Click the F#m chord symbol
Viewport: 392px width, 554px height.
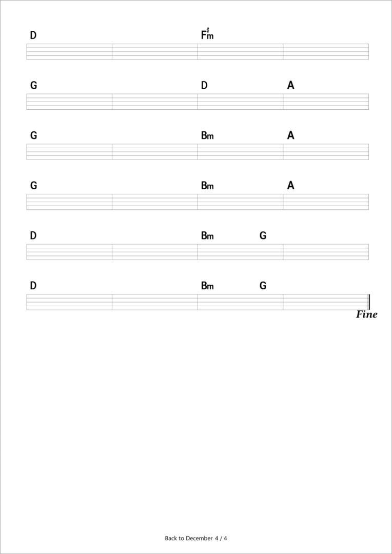207,35
